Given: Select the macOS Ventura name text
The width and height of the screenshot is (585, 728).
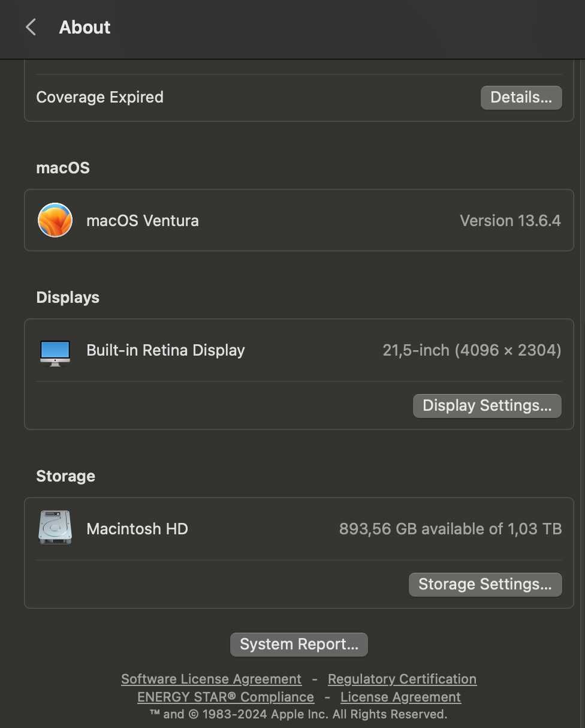Looking at the screenshot, I should click(143, 221).
